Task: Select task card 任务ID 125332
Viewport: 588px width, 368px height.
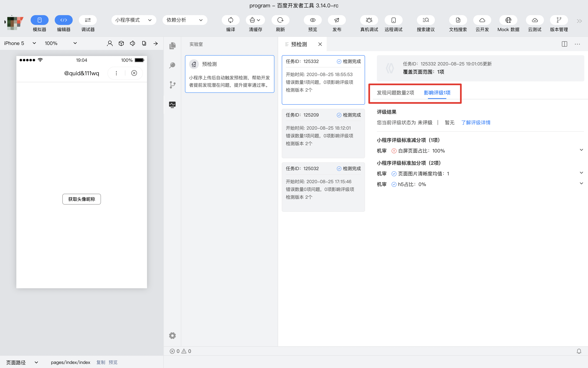Action: click(x=323, y=80)
